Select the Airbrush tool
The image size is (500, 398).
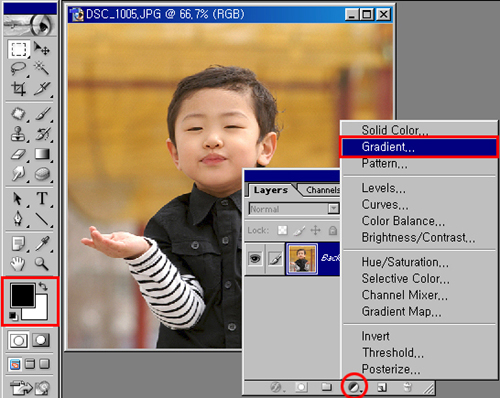pyautogui.click(x=19, y=114)
